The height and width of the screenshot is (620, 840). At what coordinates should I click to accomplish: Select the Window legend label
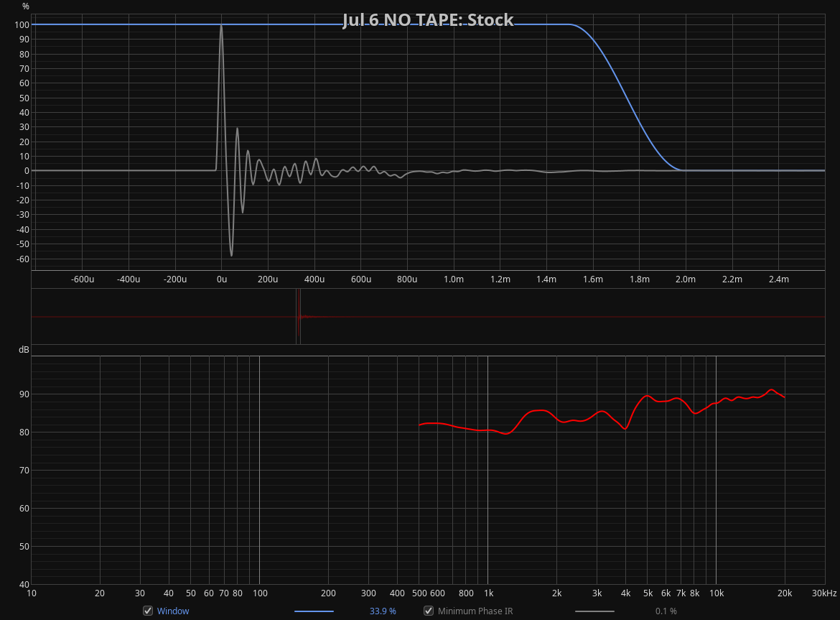(x=172, y=611)
